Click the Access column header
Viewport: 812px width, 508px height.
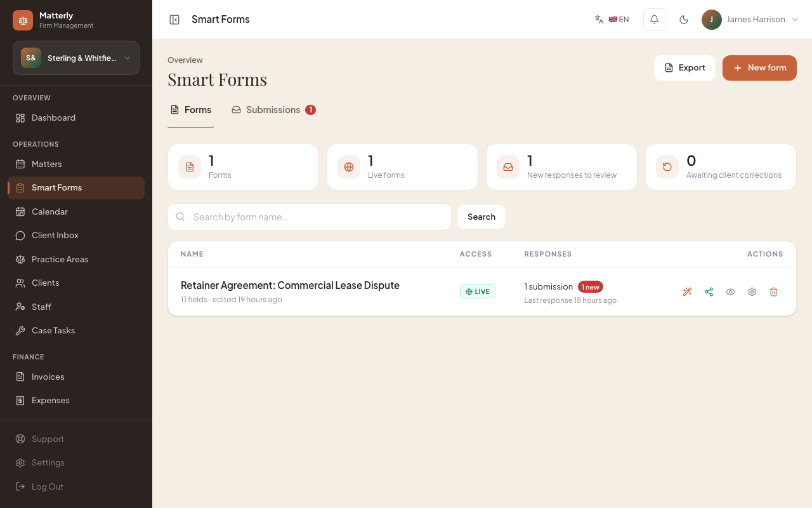tap(476, 254)
